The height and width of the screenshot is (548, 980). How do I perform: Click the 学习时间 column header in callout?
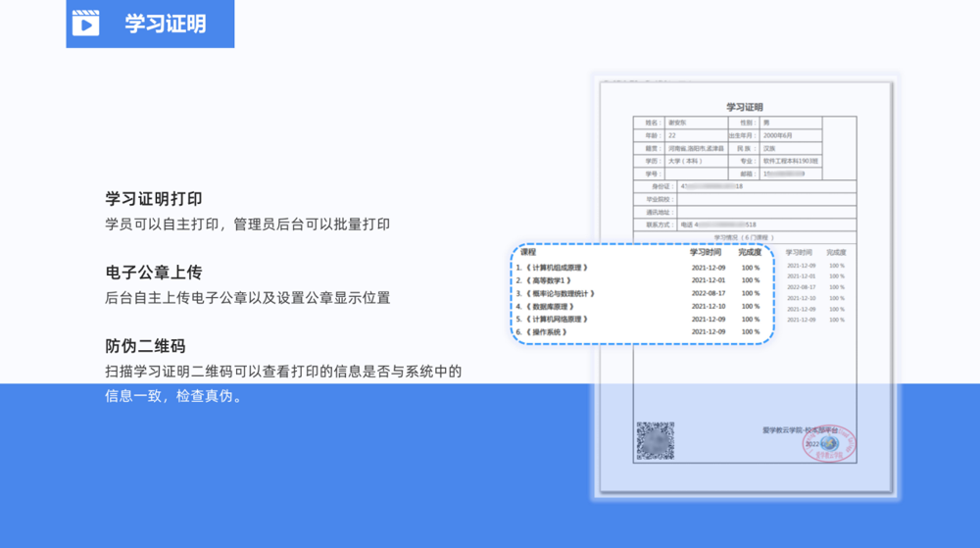click(x=708, y=252)
